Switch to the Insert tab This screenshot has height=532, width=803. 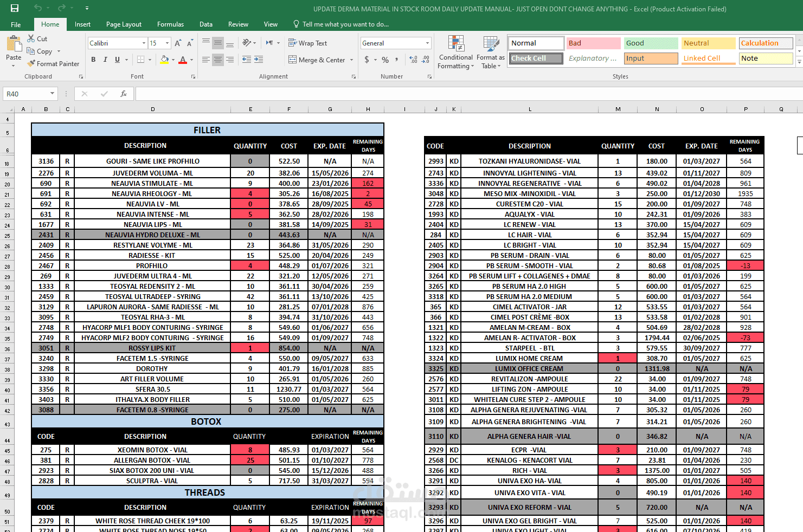click(82, 24)
